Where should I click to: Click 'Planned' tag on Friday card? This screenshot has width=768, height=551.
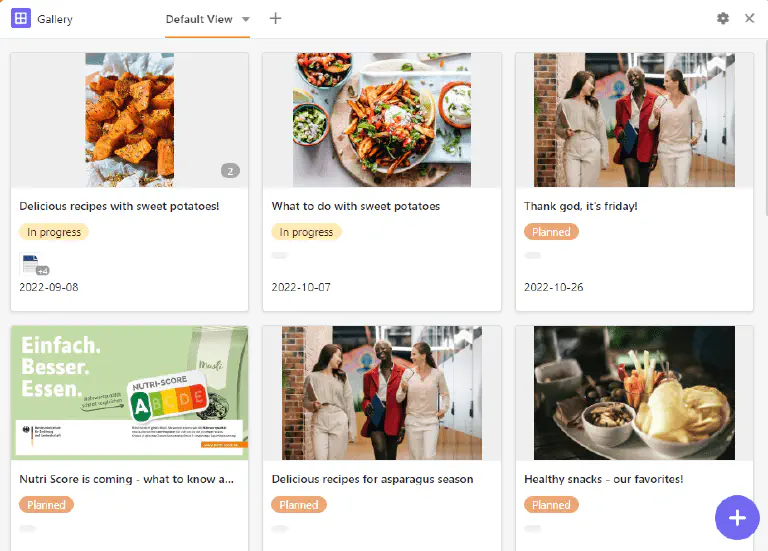[x=551, y=232]
